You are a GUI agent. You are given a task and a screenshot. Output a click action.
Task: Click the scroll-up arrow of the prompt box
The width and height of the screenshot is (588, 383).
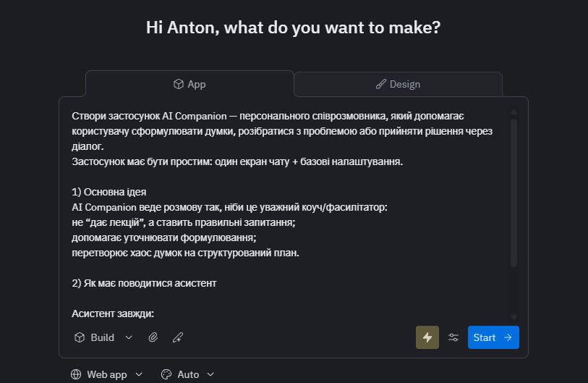(x=514, y=112)
